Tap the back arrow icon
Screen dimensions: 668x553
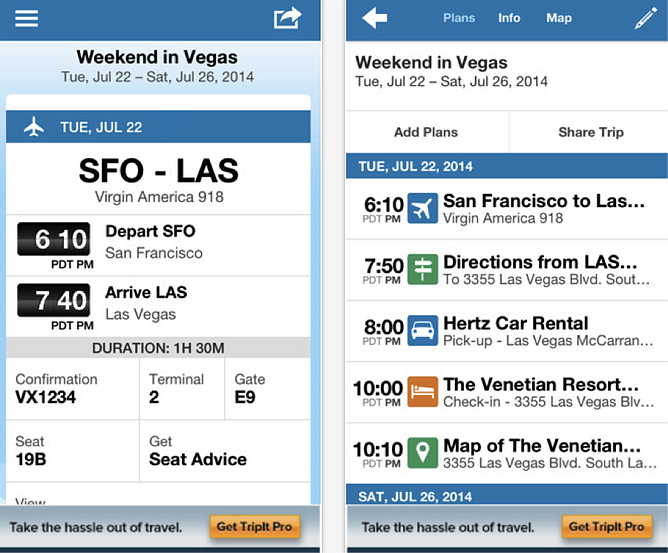click(375, 18)
